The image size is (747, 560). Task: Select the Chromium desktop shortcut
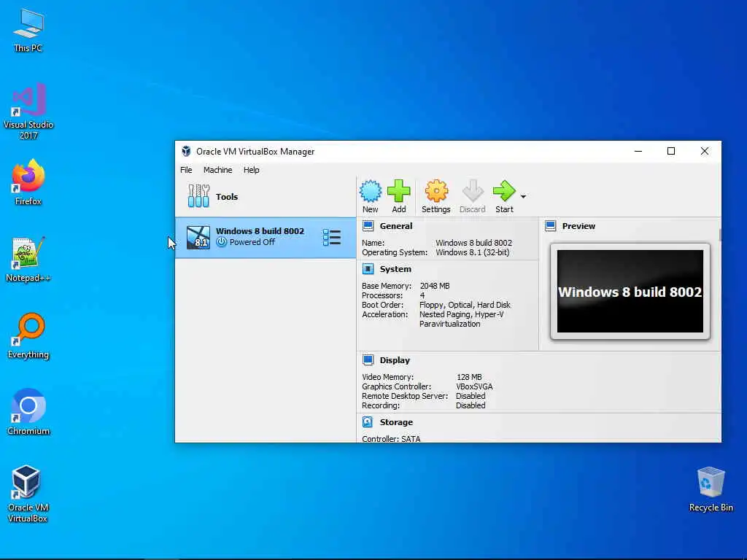(x=28, y=413)
